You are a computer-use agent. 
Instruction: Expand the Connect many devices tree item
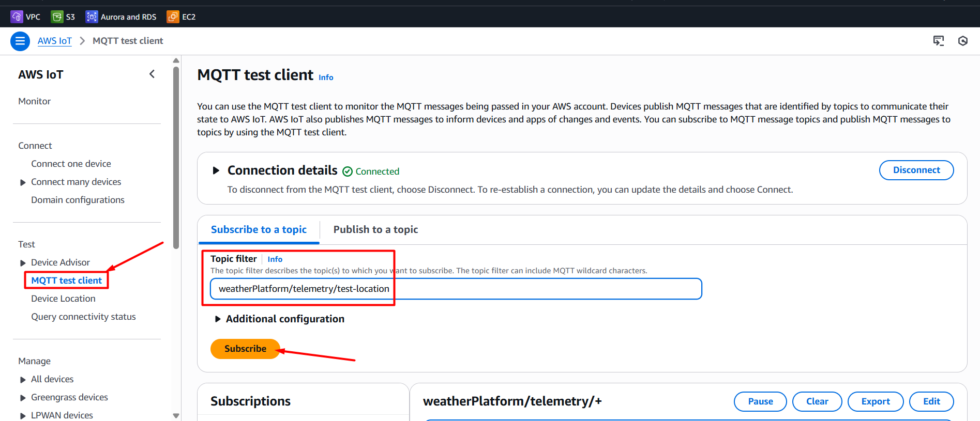[x=23, y=182]
